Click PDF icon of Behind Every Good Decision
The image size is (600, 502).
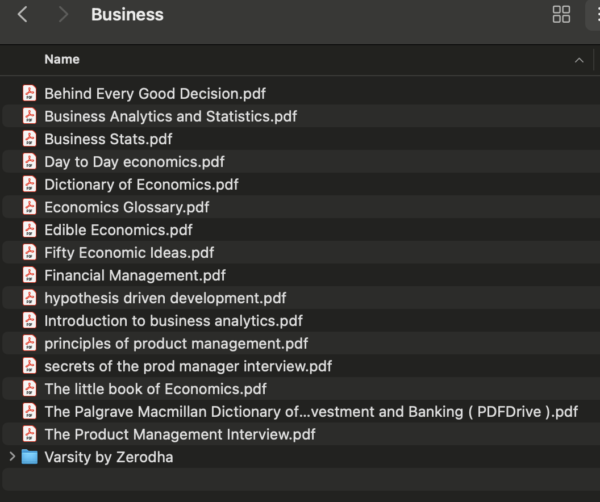pos(29,93)
